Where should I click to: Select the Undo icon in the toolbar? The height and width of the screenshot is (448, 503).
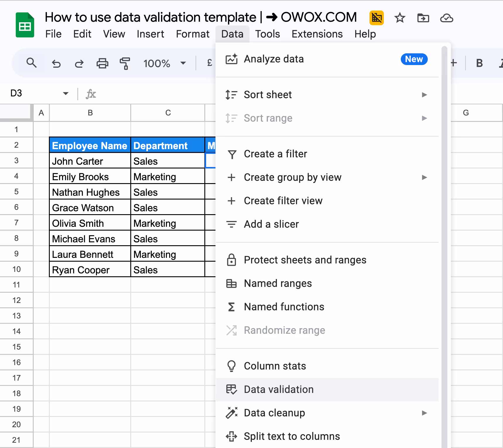click(x=56, y=63)
